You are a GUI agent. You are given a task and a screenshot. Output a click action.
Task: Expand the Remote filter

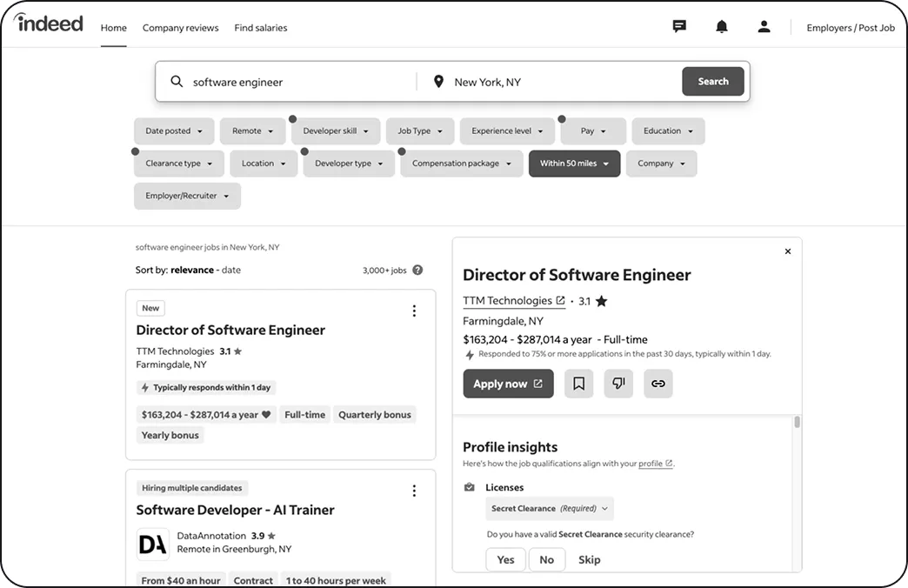tap(253, 131)
